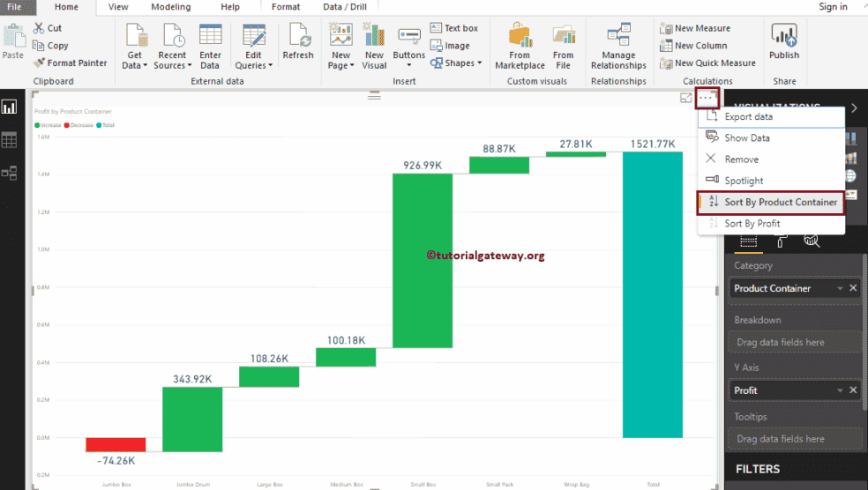Screen dimensions: 868x490
Task: Open the File tab
Action: click(14, 7)
